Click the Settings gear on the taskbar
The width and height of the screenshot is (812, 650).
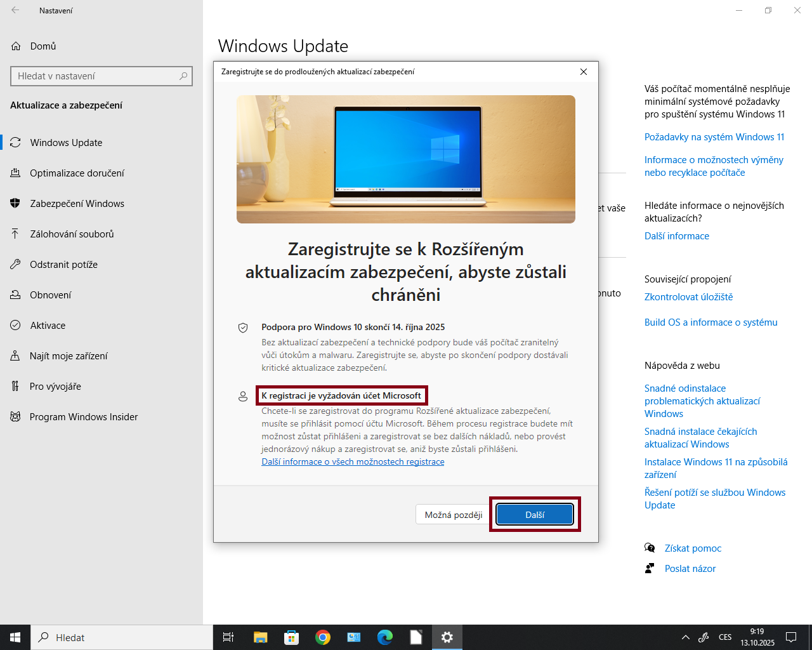click(447, 637)
